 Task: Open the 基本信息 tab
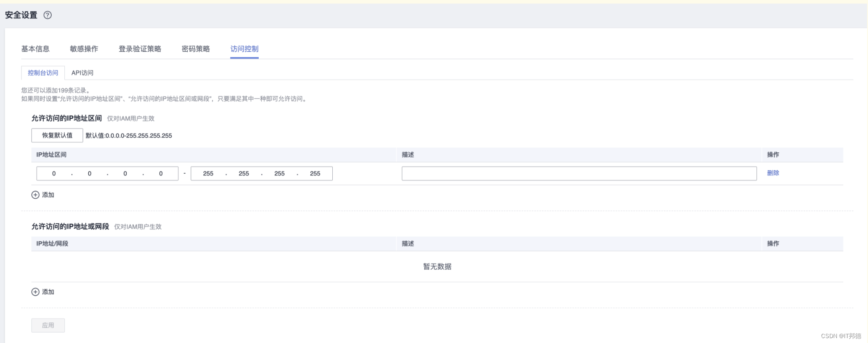[35, 49]
